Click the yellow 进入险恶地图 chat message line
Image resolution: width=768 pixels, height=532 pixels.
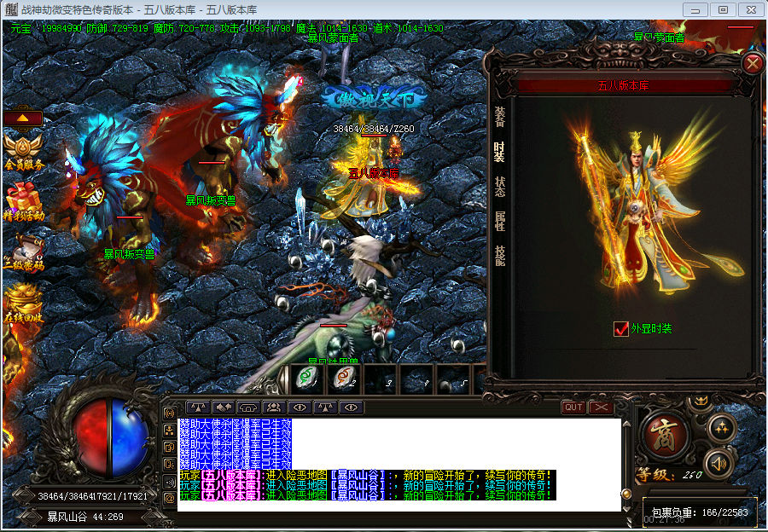[366, 475]
